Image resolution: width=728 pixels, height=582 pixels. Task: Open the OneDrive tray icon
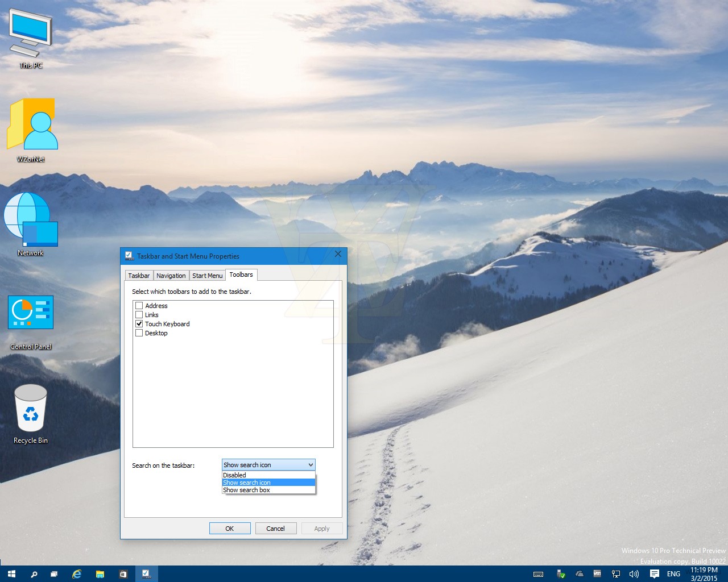[579, 574]
